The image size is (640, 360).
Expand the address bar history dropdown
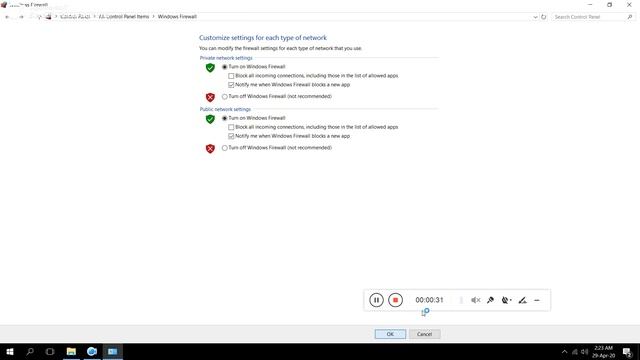535,17
